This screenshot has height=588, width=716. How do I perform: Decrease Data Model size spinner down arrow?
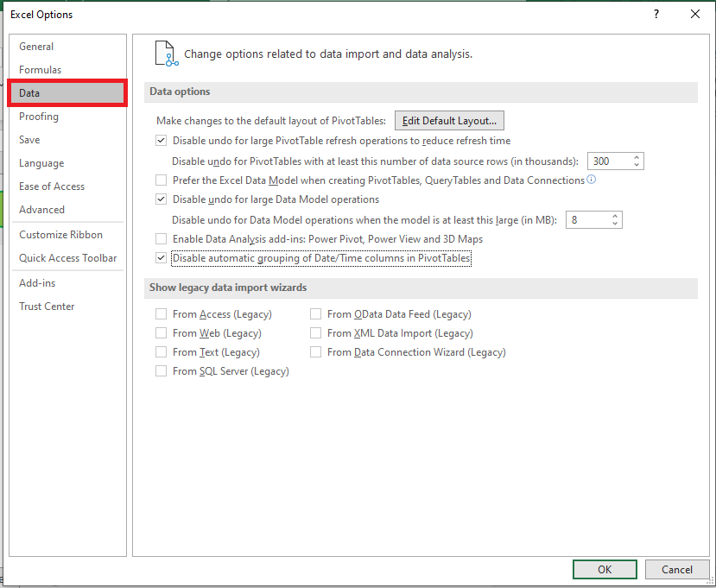(615, 224)
